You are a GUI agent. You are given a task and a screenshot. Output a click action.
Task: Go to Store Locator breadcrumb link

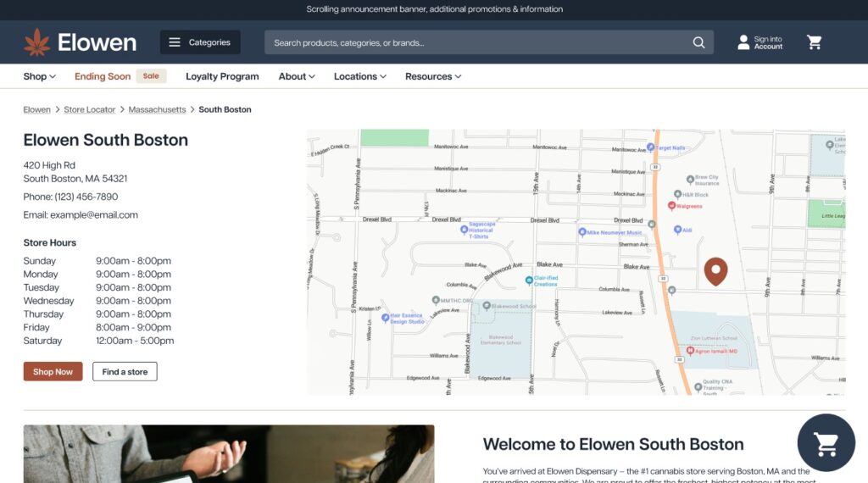pyautogui.click(x=89, y=109)
